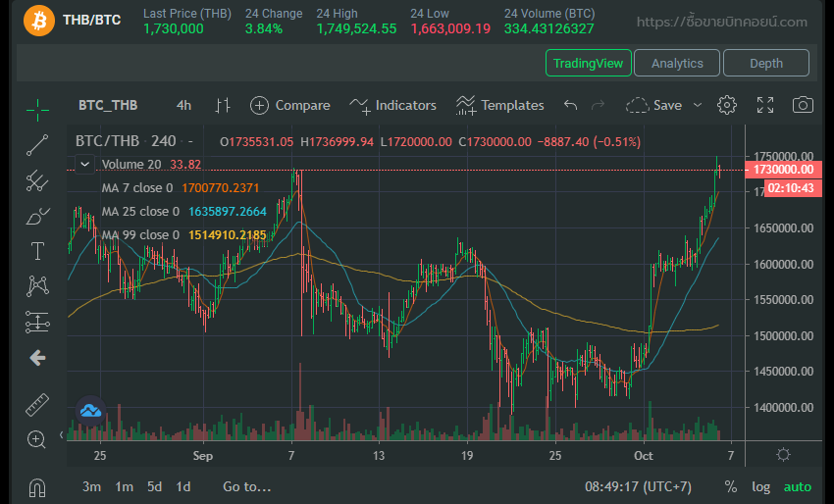Click the Volume 20 indicator label
Image resolution: width=834 pixels, height=504 pixels.
pyautogui.click(x=131, y=165)
